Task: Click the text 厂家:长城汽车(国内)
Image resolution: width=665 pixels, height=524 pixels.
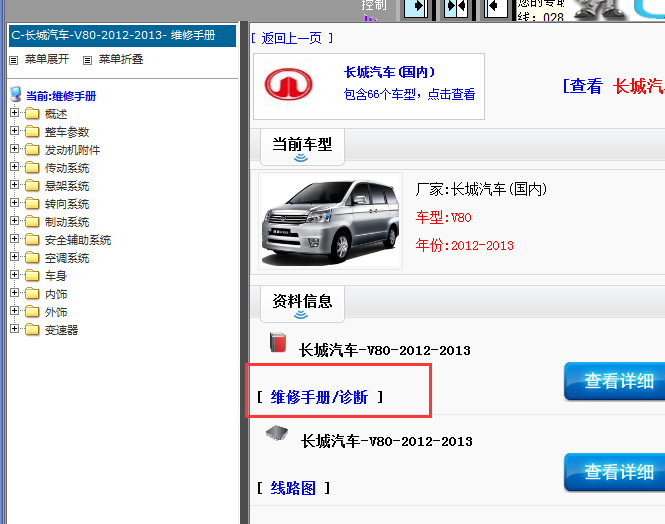Action: click(x=481, y=189)
